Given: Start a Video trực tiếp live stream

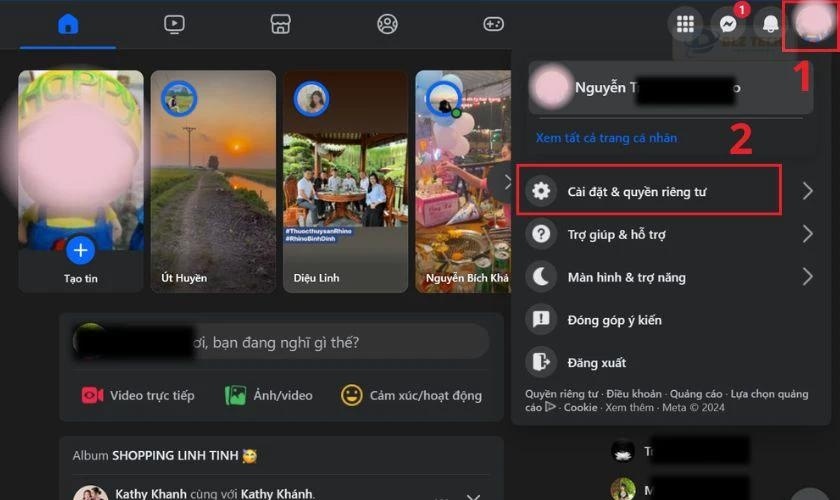Looking at the screenshot, I should point(138,395).
